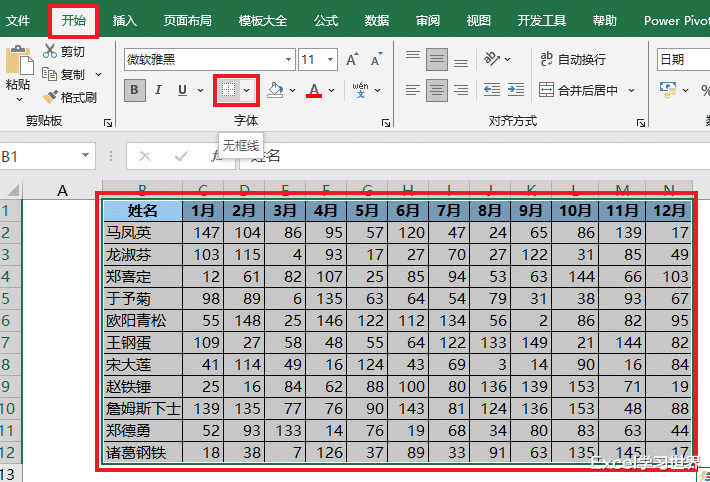Expand the paste options arrow under 粘贴
Screen dimensions: 710x482
pos(19,99)
